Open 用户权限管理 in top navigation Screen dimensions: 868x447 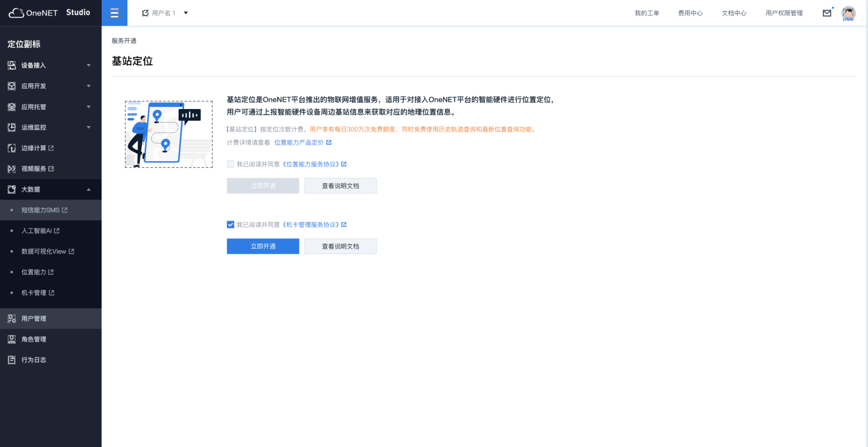tap(784, 13)
